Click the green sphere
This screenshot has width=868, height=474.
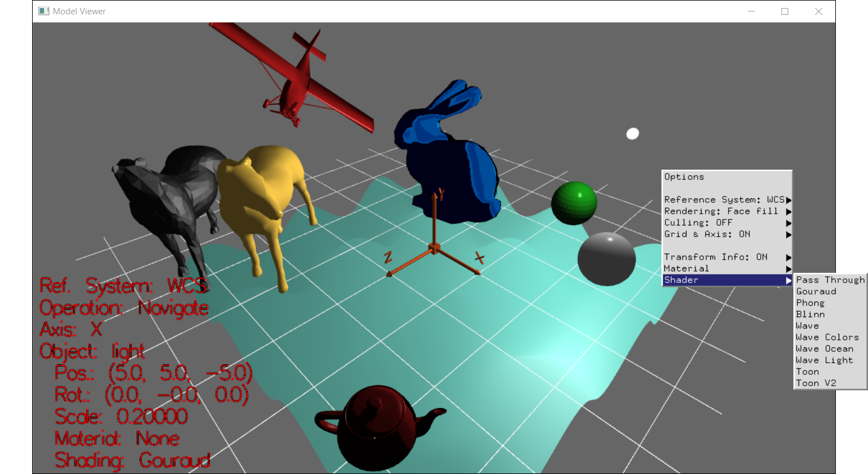574,203
